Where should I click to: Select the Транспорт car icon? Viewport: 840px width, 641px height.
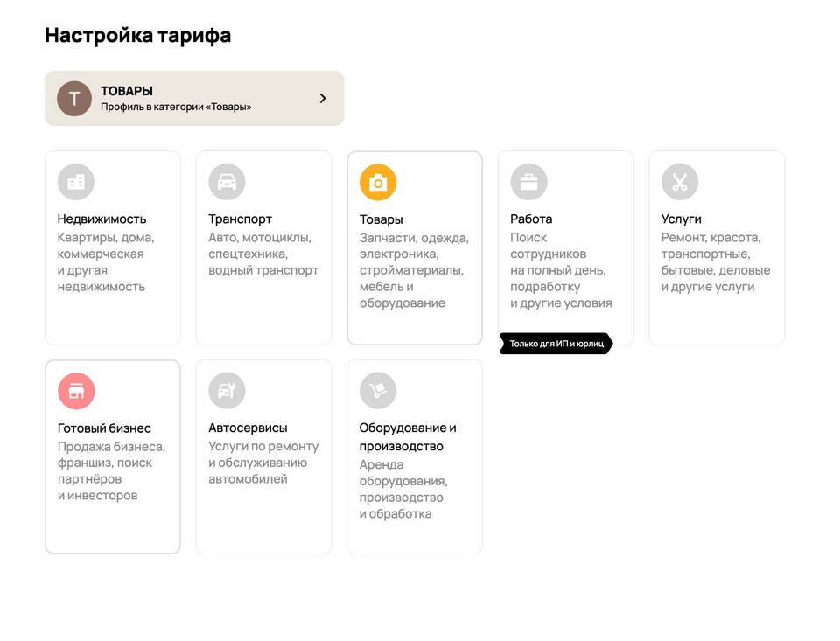pos(227,182)
